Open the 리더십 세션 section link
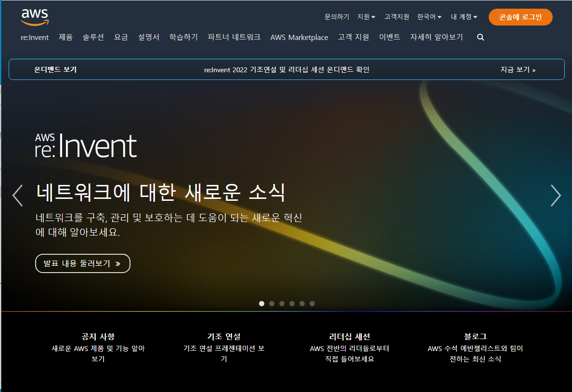572x392 pixels. point(350,337)
